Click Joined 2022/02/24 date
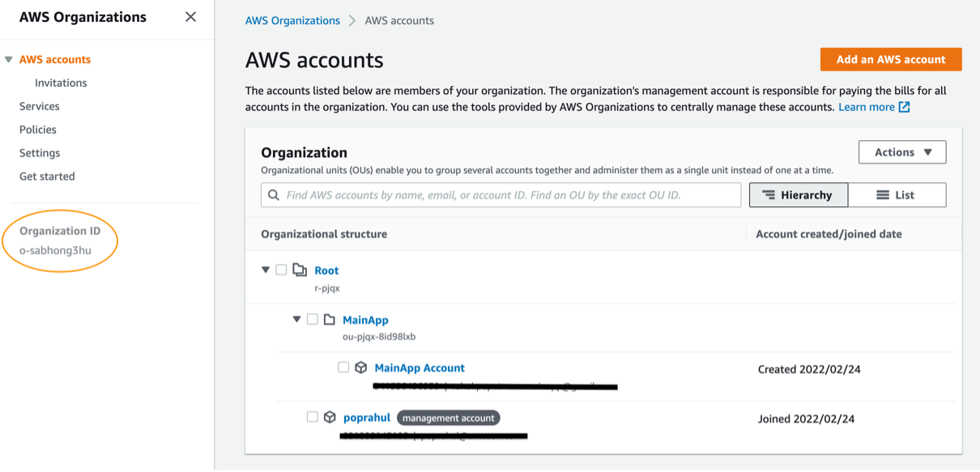980x472 pixels. pos(806,419)
